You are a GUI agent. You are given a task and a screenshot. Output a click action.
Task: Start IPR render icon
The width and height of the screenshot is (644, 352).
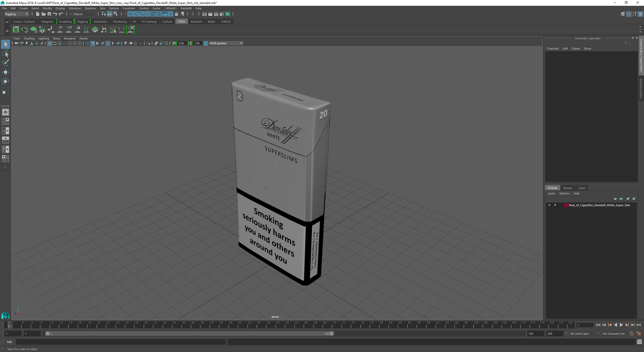pyautogui.click(x=216, y=14)
